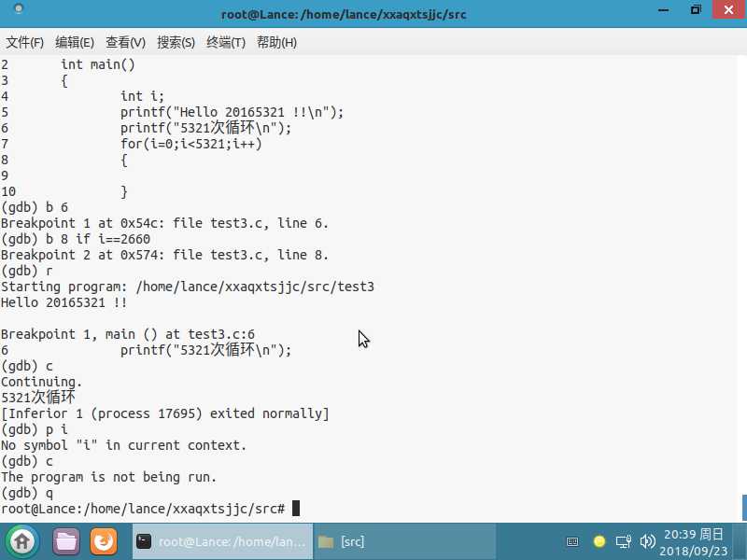This screenshot has height=560, width=747.
Task: Click the '[Inferior 1 (process 17695) exited normally]' line
Action: [x=165, y=413]
